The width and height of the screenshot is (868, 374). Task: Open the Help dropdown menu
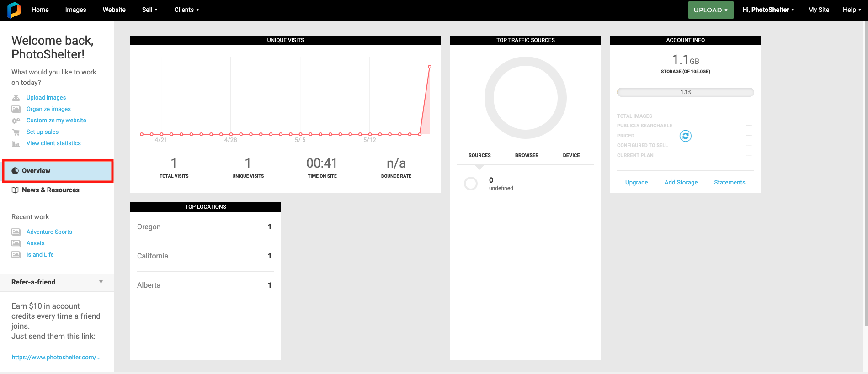click(852, 10)
